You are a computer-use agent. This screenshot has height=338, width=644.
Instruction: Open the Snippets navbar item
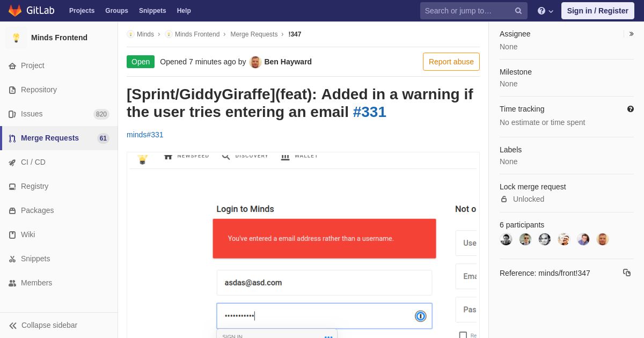[x=152, y=11]
